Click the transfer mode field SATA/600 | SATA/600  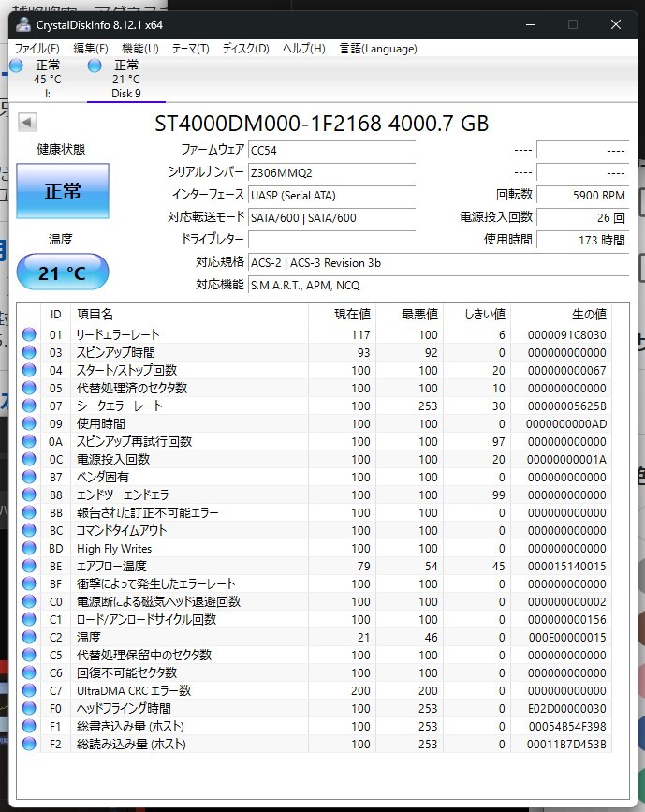click(331, 217)
